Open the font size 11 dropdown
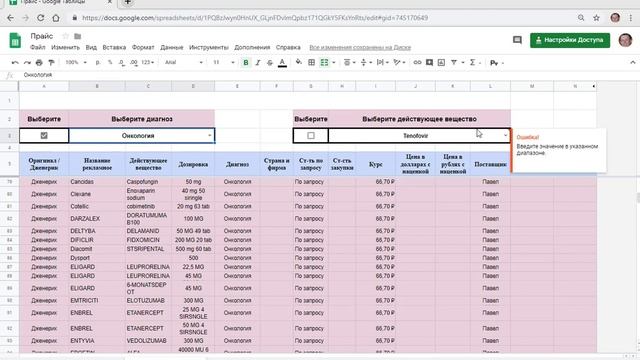The height and width of the screenshot is (360, 640). click(224, 62)
